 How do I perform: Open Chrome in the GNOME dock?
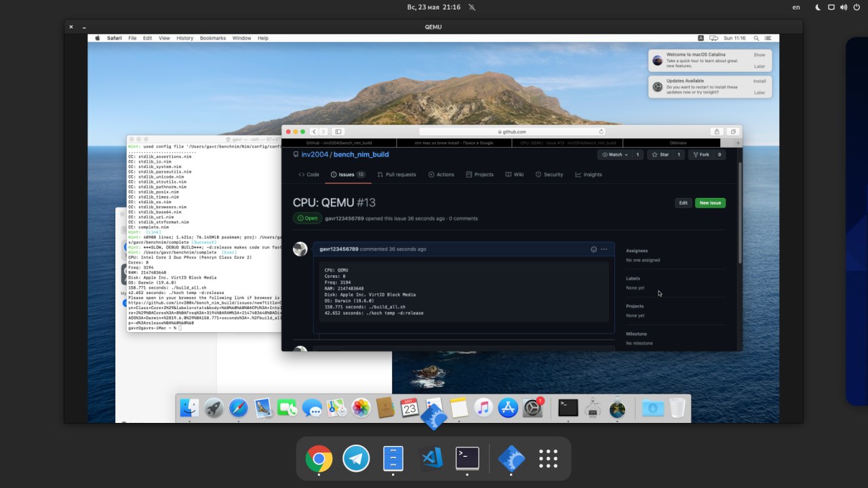coord(319,459)
